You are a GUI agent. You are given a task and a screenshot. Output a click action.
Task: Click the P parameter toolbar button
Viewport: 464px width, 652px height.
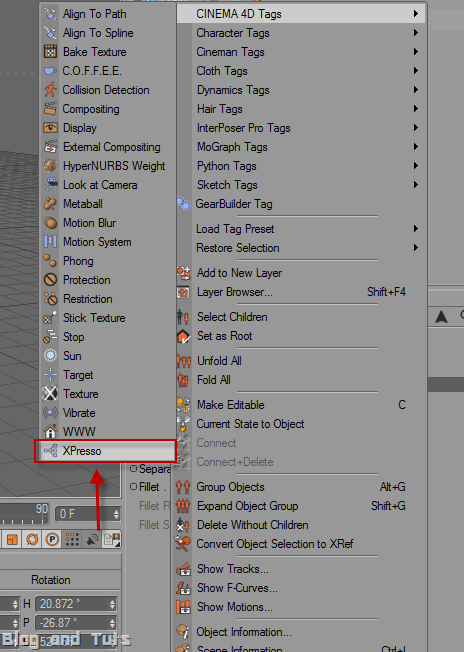pyautogui.click(x=52, y=539)
